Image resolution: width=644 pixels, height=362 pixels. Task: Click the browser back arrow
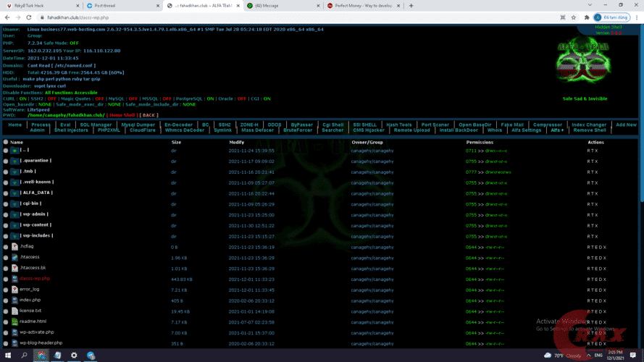[x=7, y=17]
